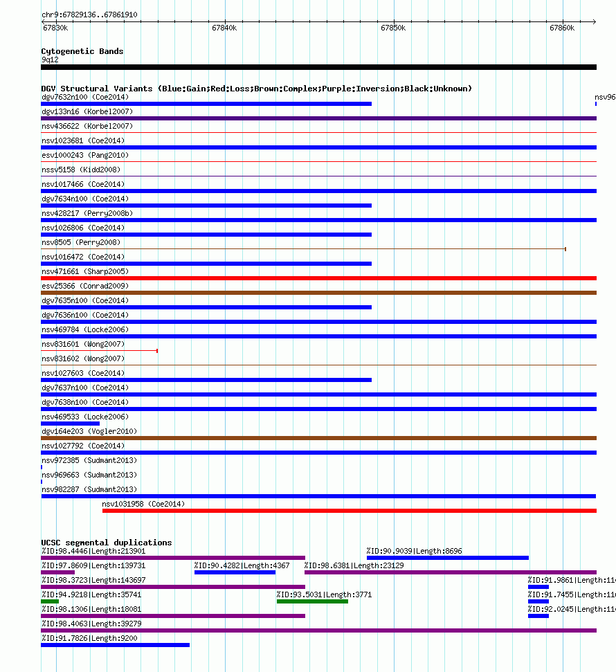This screenshot has height=672, width=616.
Task: Open variant dgv7636n100 (Coe2014) label
Action: [x=85, y=316]
